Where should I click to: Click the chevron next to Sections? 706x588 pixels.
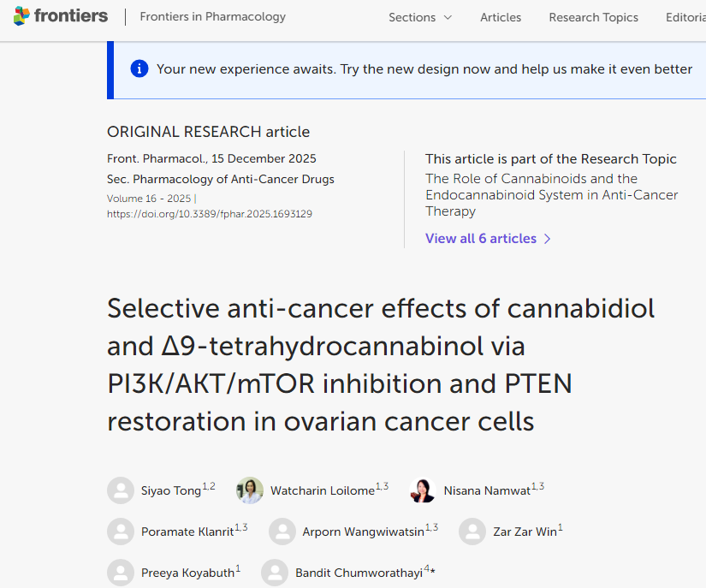pos(448,17)
